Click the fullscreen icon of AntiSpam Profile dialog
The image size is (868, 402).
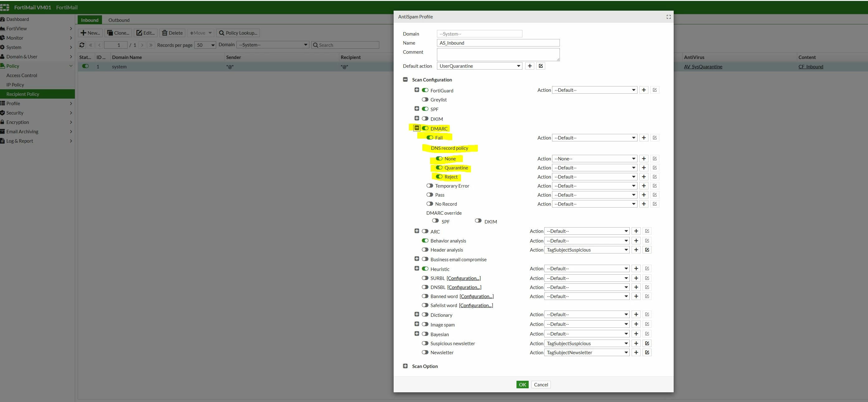[x=668, y=17]
